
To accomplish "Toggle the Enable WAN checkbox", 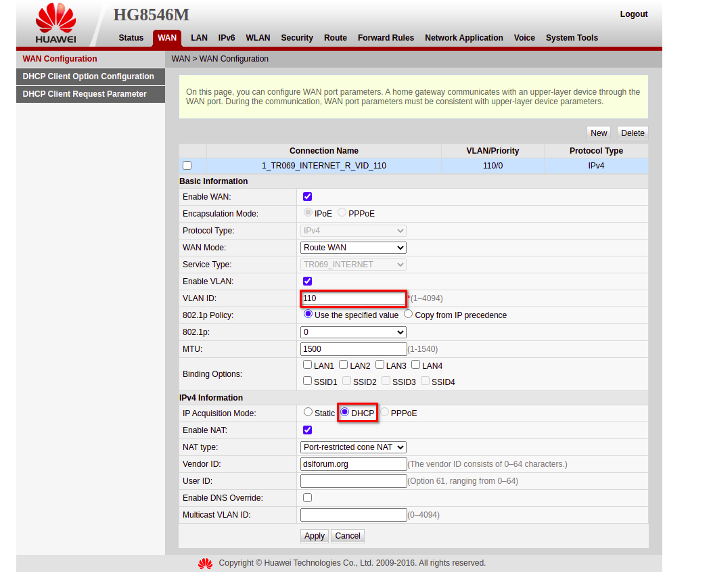I will 308,197.
